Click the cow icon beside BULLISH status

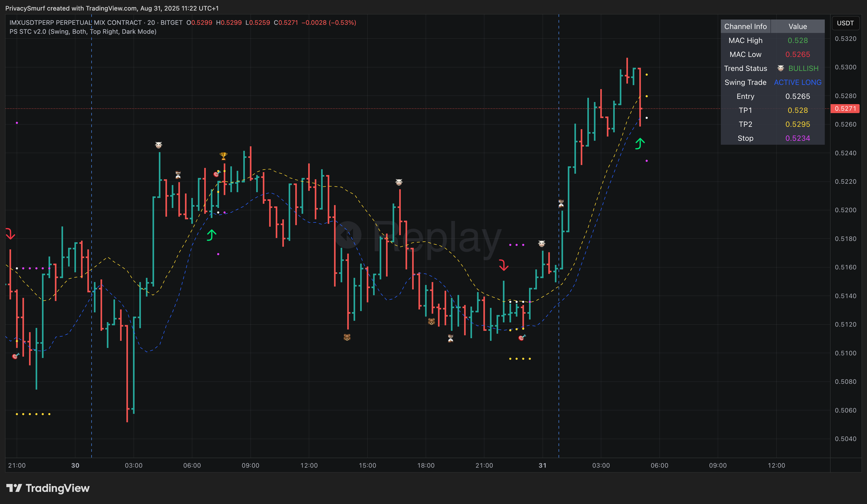pos(781,69)
